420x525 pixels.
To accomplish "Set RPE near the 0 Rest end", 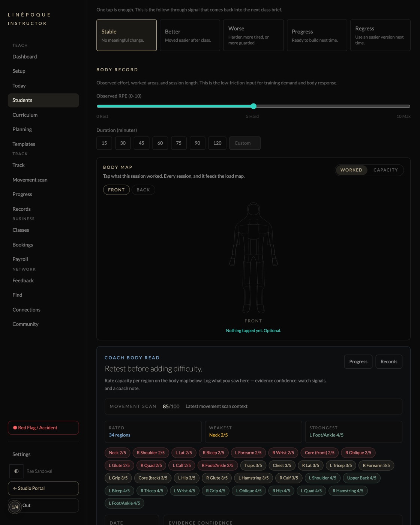I will pyautogui.click(x=98, y=106).
